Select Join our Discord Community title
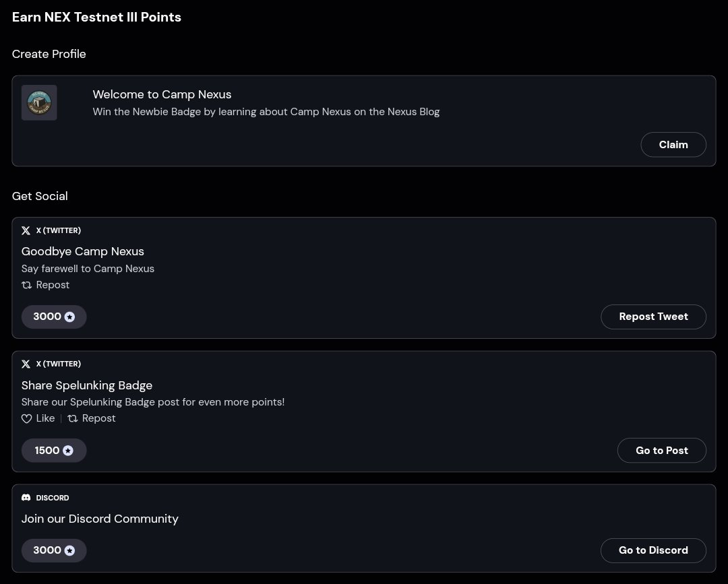This screenshot has height=584, width=728. (x=100, y=519)
